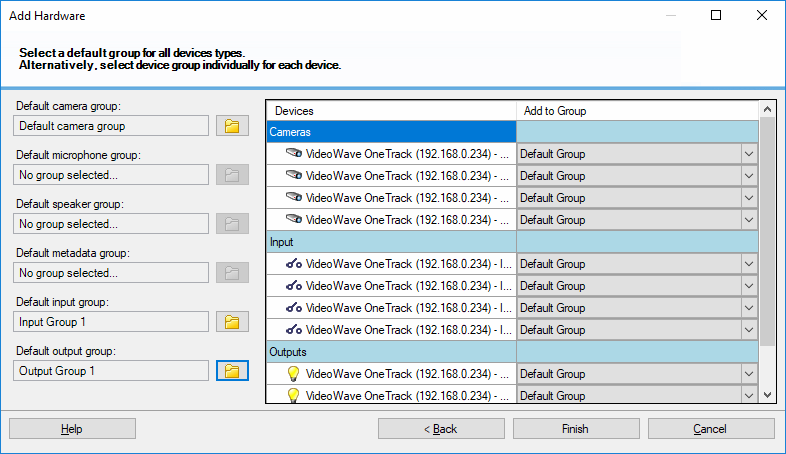The height and width of the screenshot is (454, 786).
Task: Select first input device name text
Action: pos(409,264)
